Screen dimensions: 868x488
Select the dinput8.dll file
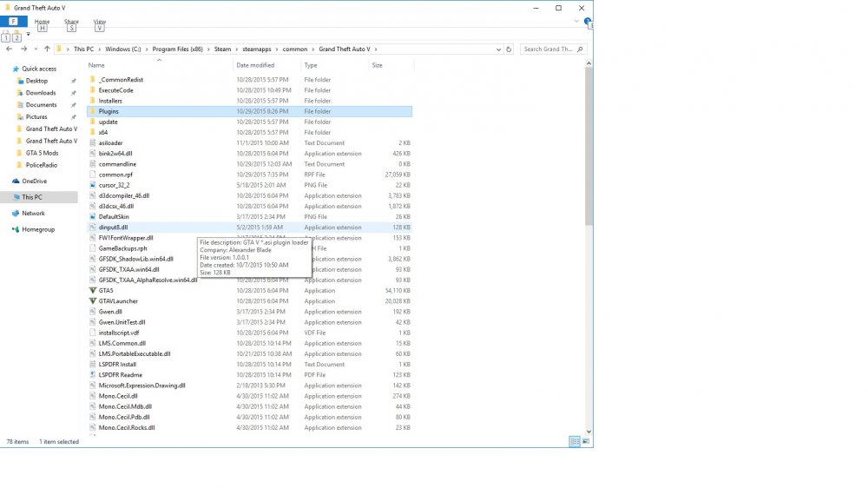(x=250, y=228)
